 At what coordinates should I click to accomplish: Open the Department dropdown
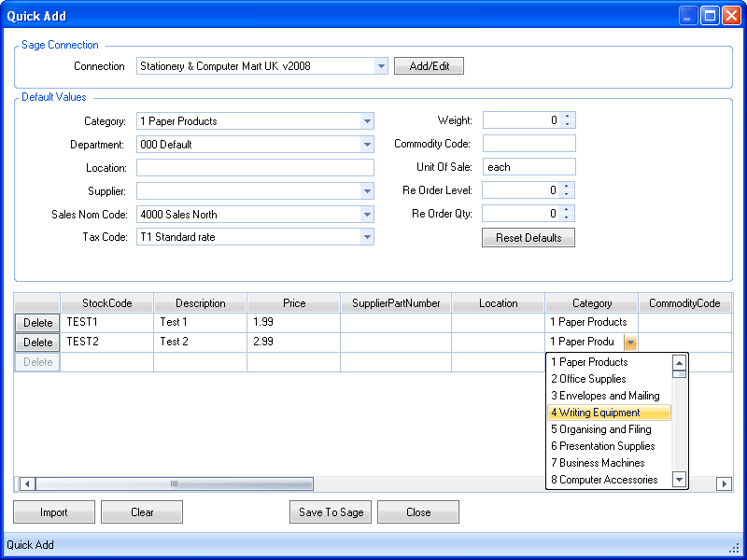(x=367, y=145)
